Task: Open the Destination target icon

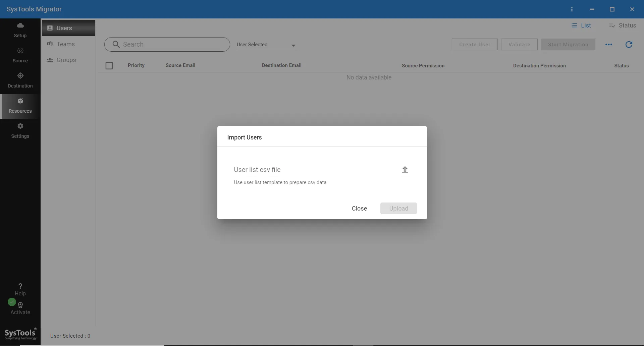Action: [20, 76]
